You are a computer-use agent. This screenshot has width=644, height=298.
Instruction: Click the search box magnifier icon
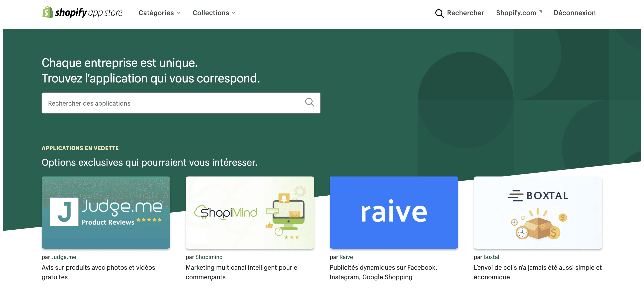[x=309, y=102]
